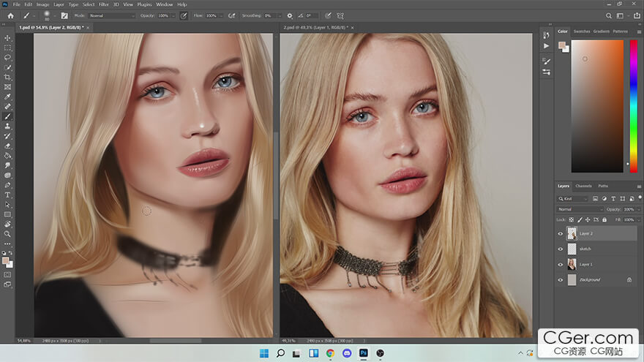Open the Flow dropdown arrow

tap(221, 15)
